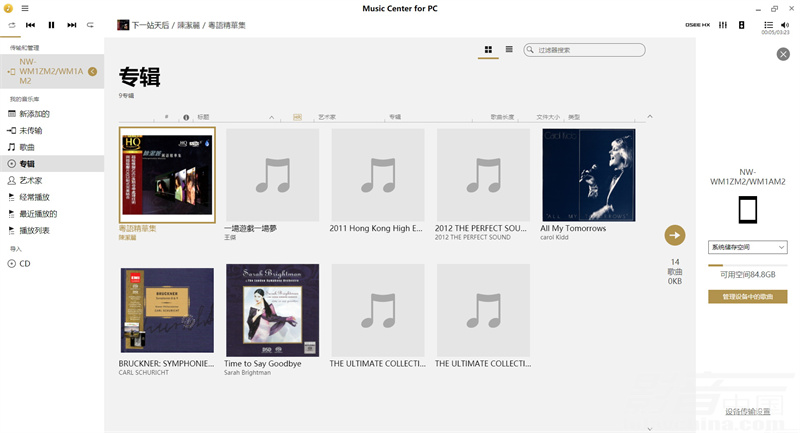Sort by 歌曲长度 duration column
Image resolution: width=800 pixels, height=433 pixels.
pos(502,117)
